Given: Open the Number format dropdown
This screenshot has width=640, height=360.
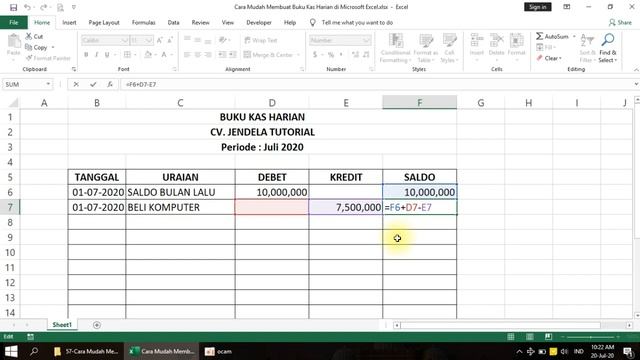Looking at the screenshot, I should (x=366, y=40).
